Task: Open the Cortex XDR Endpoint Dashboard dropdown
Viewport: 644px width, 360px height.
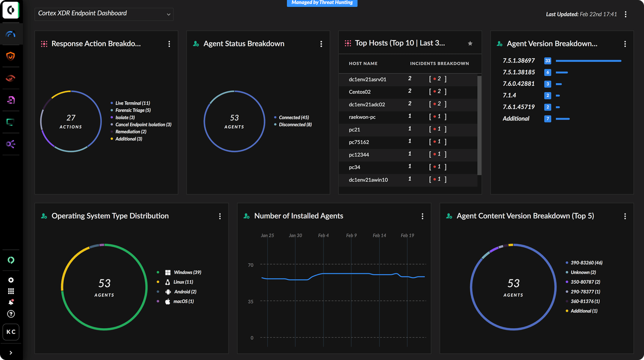Action: [x=104, y=14]
